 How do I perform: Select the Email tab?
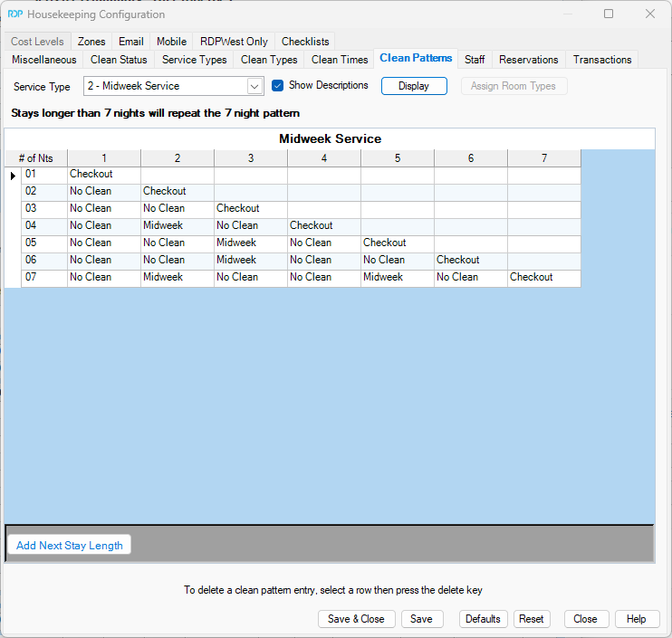pos(130,42)
